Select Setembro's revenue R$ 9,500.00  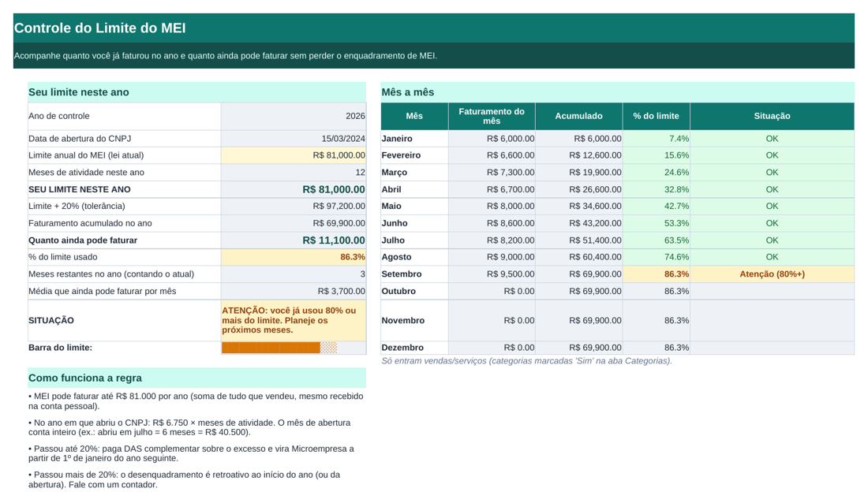coord(492,274)
